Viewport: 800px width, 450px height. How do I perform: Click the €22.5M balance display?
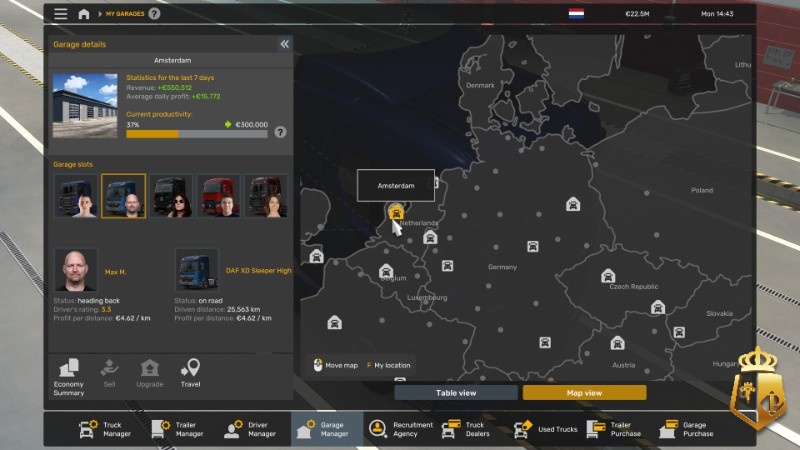click(x=637, y=14)
